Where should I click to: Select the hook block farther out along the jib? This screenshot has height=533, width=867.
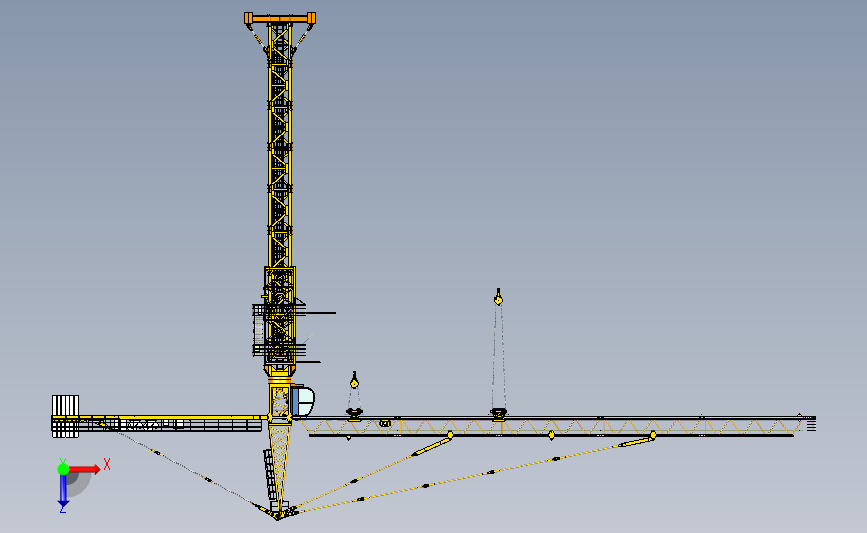tap(498, 297)
